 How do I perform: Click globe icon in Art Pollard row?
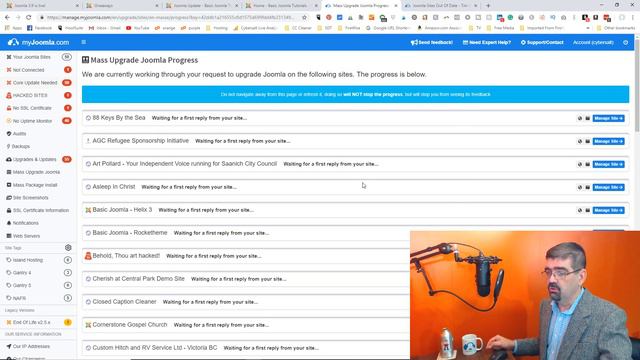point(580,164)
